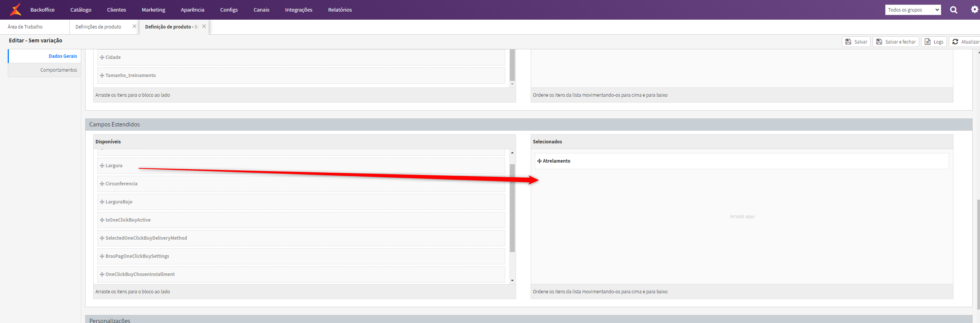Viewport: 980px width, 323px height.
Task: Open the Todos os grupos dropdown
Action: [913, 10]
